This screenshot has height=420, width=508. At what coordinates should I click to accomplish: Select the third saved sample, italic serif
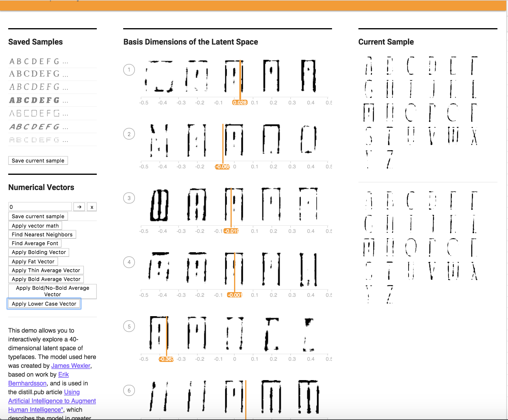tap(53, 87)
